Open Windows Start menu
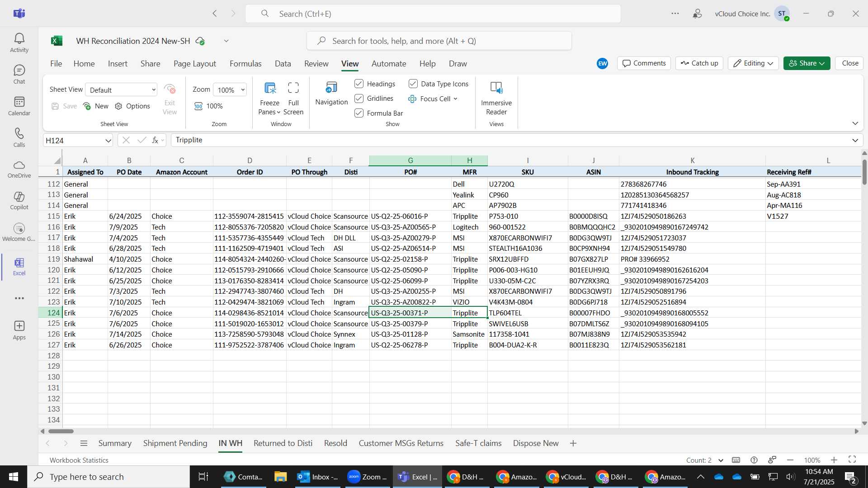 14,477
